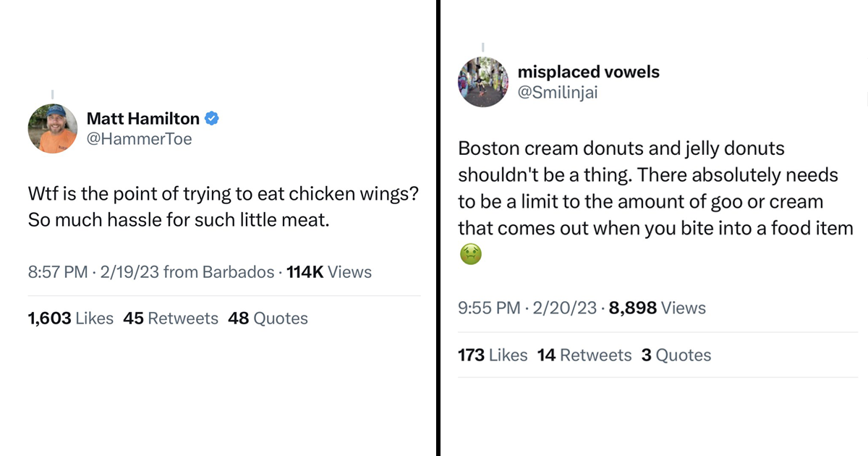Show the 173 Likes list
Viewport: 868px width, 456px height.
(x=493, y=355)
